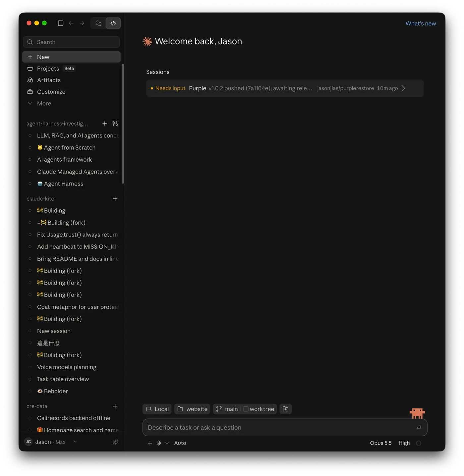464x476 pixels.
Task: Open the microphone options chevron
Action: (x=167, y=443)
